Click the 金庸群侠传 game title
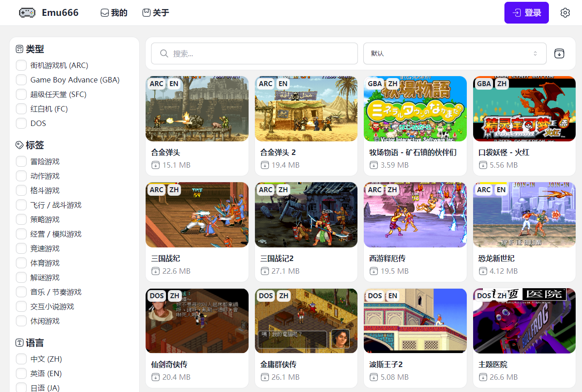Viewport: 582px width, 392px height. coord(279,364)
